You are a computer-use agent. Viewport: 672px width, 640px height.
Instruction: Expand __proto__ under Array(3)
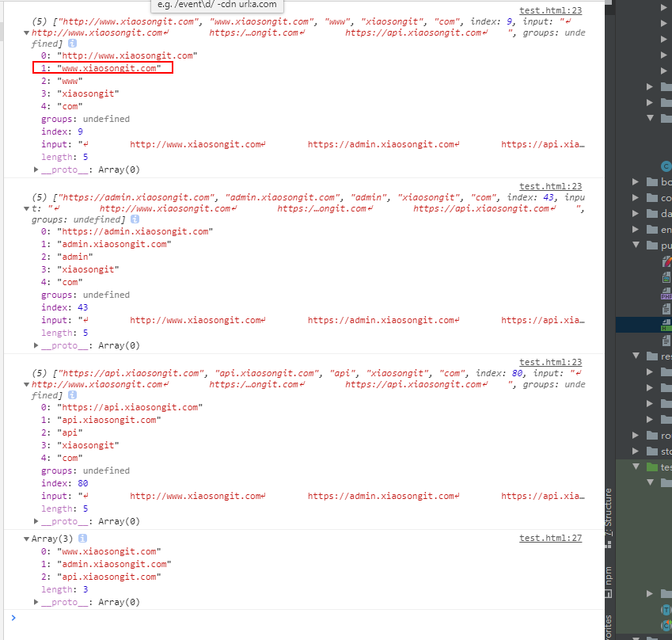coord(37,603)
